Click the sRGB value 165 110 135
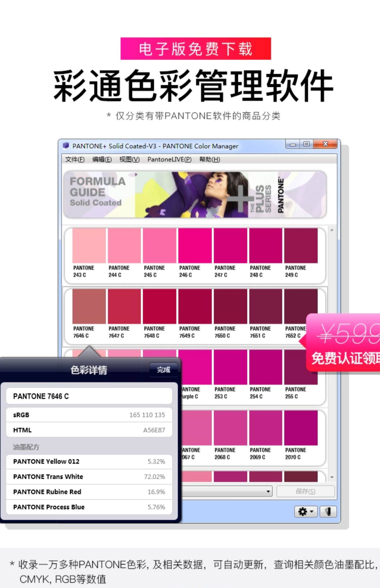 147,415
